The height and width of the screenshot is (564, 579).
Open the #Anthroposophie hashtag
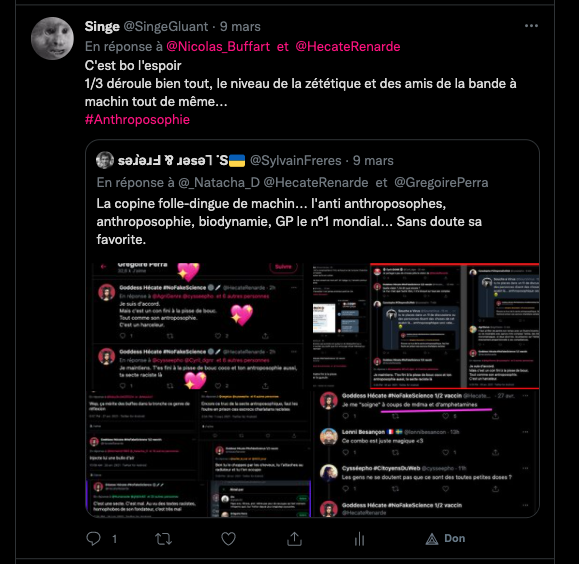137,119
